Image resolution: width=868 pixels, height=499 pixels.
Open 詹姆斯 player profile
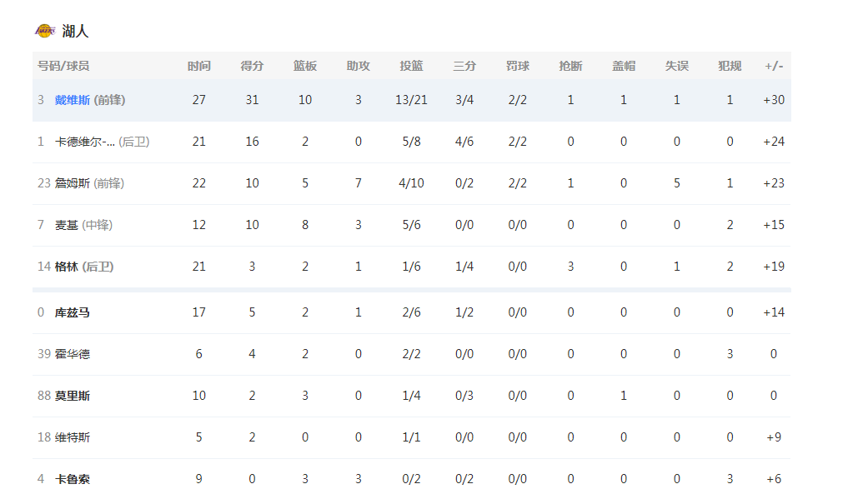[x=73, y=183]
